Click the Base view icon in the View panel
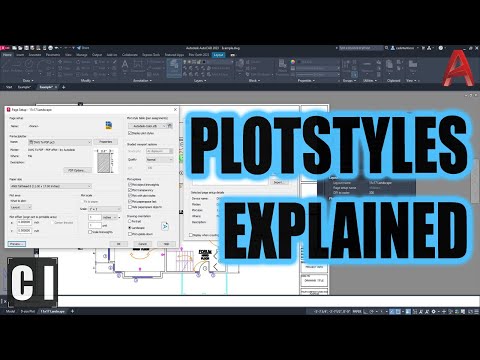Screen dimensions: 480x360 tap(413, 65)
